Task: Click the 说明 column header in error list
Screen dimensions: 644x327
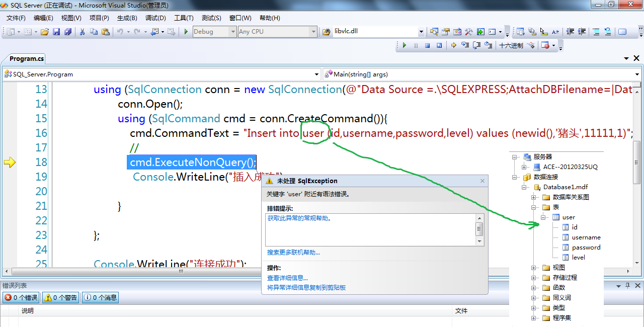Action: pyautogui.click(x=27, y=311)
